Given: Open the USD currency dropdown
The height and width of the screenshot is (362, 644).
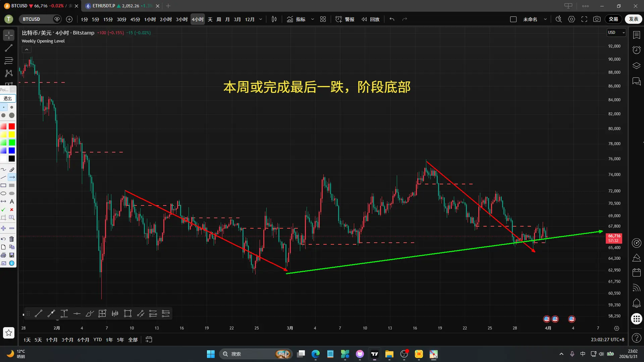Looking at the screenshot, I should (616, 33).
